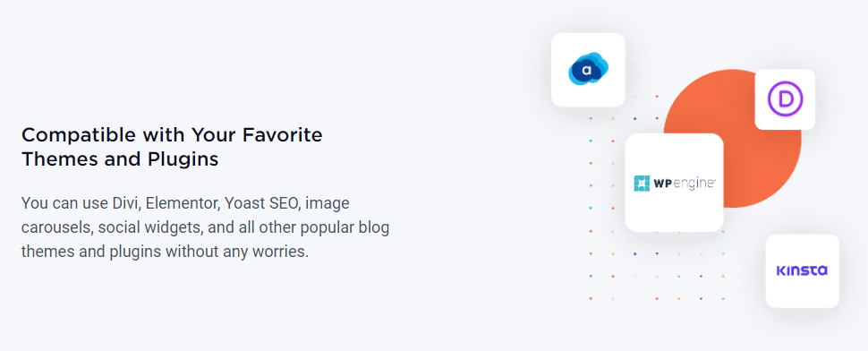Click the "Compatible with Your Favorite" heading line

click(172, 134)
